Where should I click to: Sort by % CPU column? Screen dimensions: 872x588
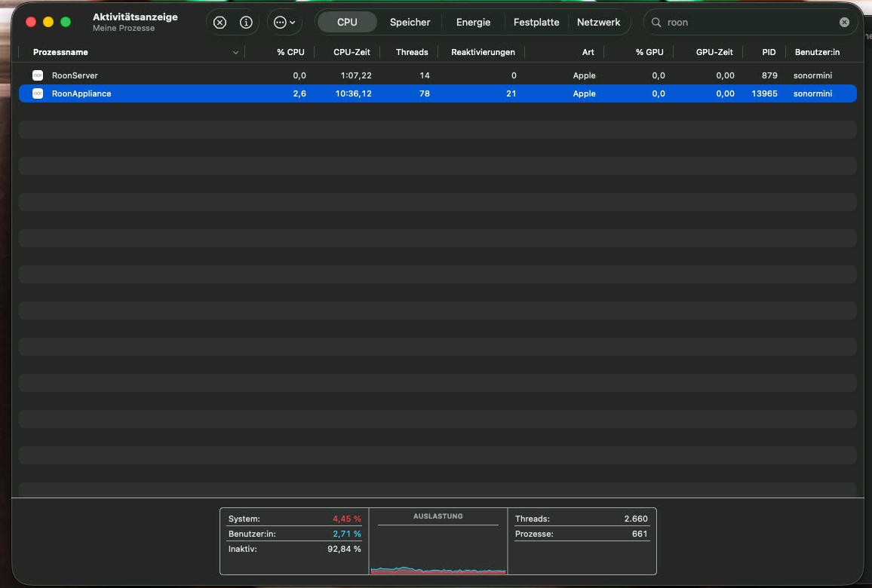point(290,52)
